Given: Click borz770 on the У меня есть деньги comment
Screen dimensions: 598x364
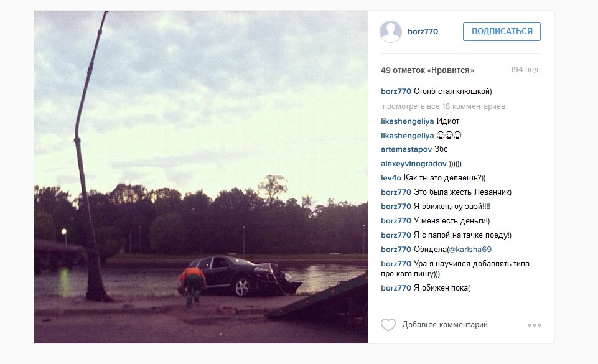Looking at the screenshot, I should pyautogui.click(x=396, y=221).
